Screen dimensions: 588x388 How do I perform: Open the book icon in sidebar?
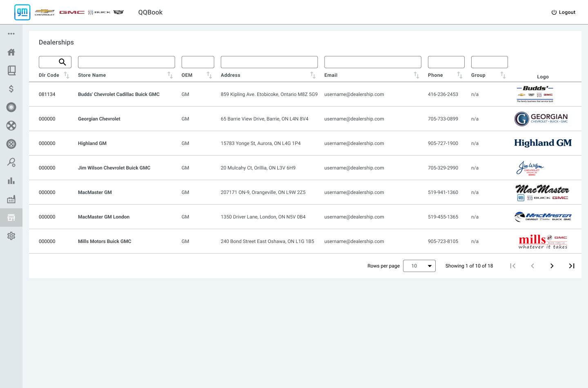coord(11,70)
